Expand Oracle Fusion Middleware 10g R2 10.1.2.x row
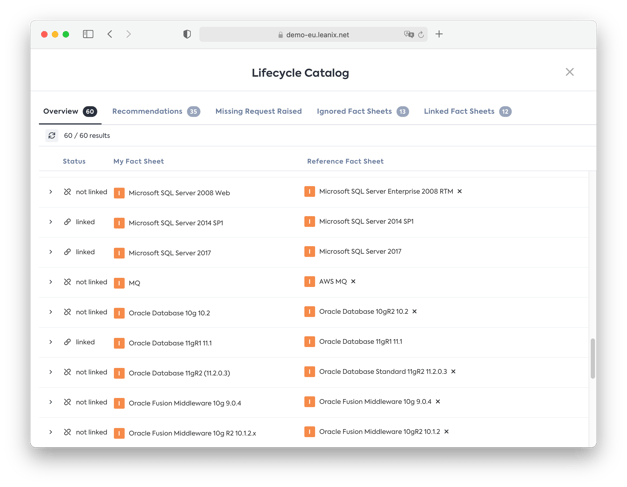Viewport: 627px width, 487px height. pyautogui.click(x=51, y=432)
